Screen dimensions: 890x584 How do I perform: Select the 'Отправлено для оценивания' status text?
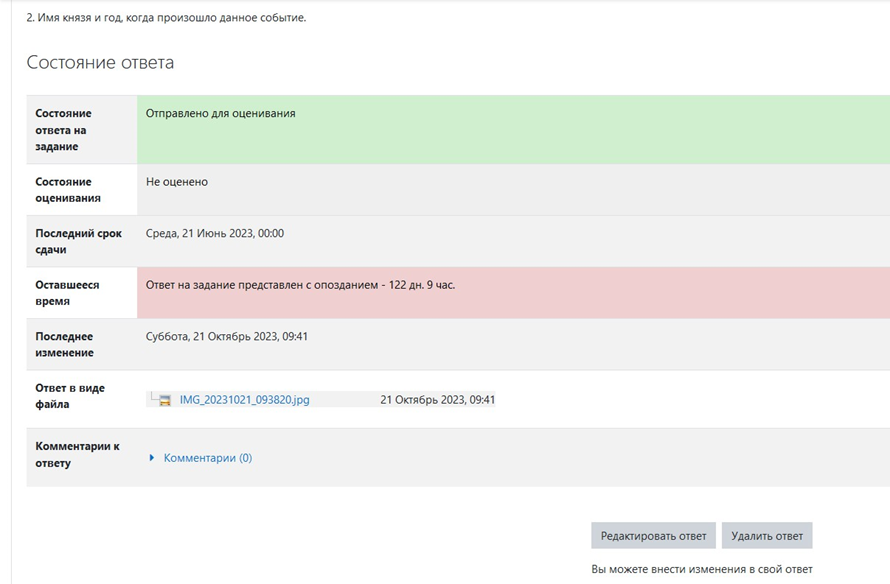point(220,113)
